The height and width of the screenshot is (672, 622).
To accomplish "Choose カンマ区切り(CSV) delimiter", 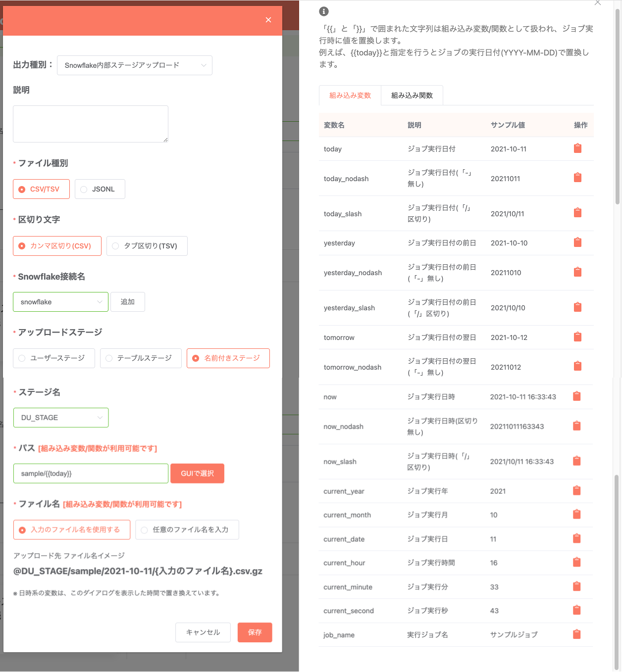I will click(57, 246).
